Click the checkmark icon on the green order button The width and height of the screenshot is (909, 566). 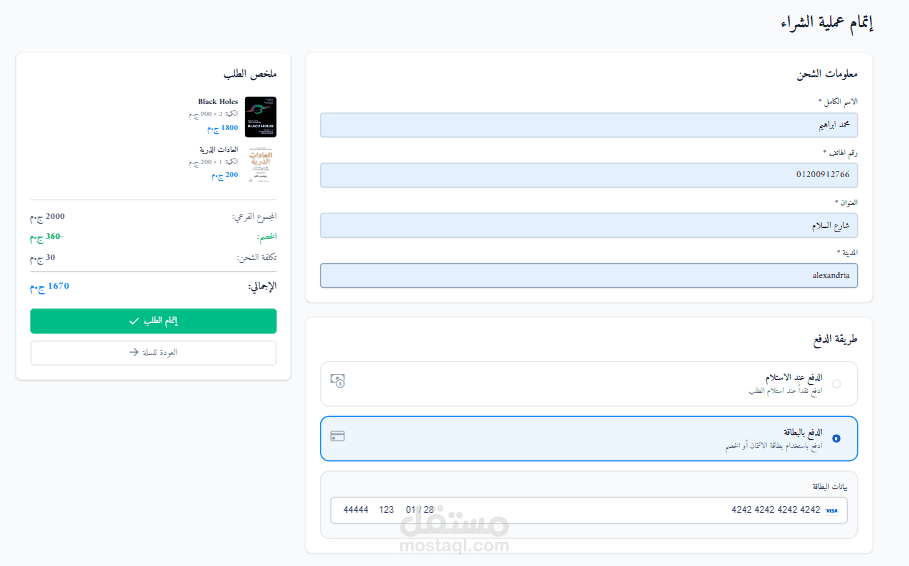[x=134, y=321]
